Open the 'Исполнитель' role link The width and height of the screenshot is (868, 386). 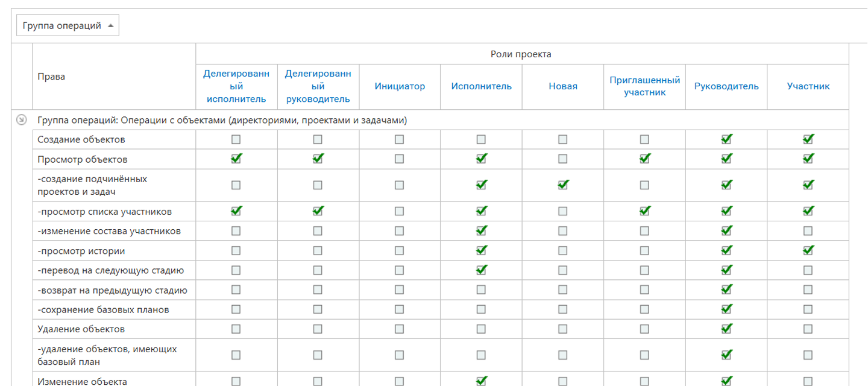pos(481,86)
